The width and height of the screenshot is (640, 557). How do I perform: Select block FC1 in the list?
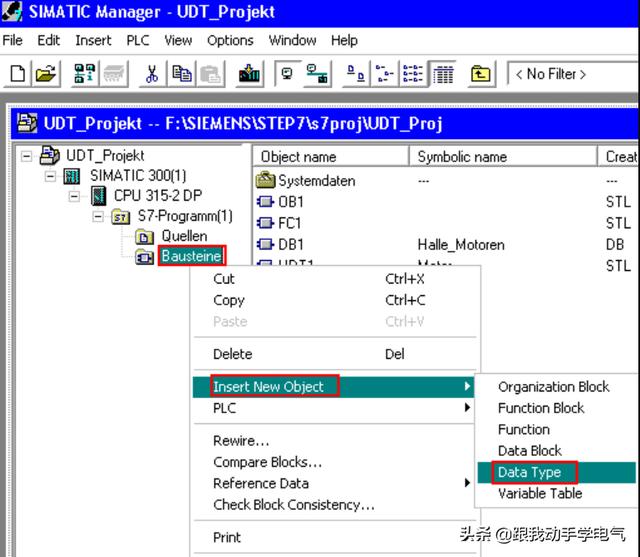pos(289,223)
